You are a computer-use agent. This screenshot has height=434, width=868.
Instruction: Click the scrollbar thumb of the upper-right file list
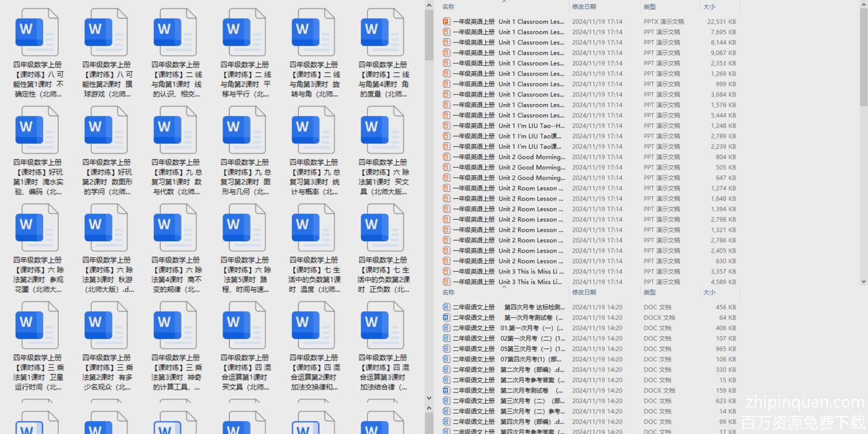(863, 56)
